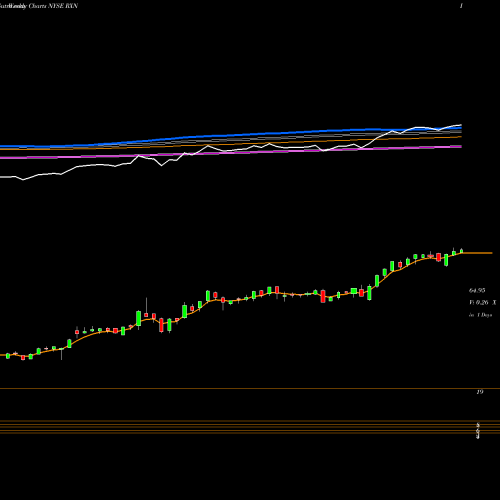Image resolution: width=500 pixels, height=500 pixels.
Task: Click the 64.95 price label
Action: (477, 291)
